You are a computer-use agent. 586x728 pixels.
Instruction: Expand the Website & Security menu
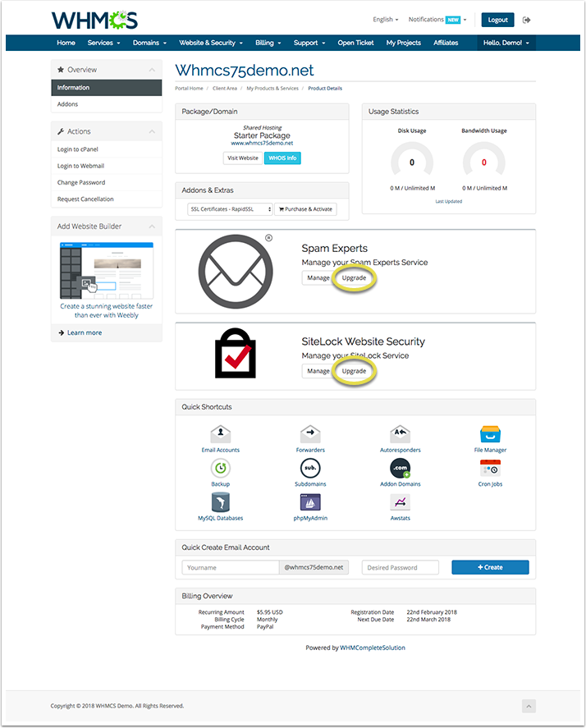pos(211,43)
